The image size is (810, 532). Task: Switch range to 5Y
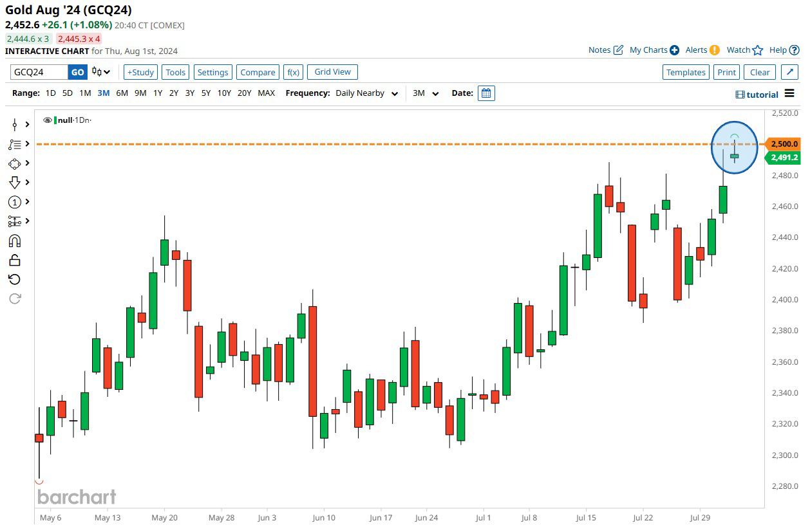tap(206, 93)
